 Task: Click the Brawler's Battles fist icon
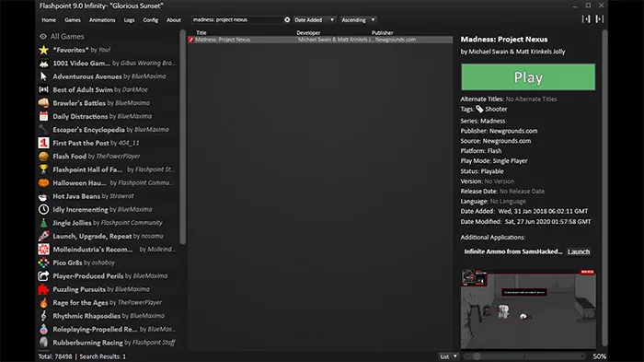click(x=43, y=103)
